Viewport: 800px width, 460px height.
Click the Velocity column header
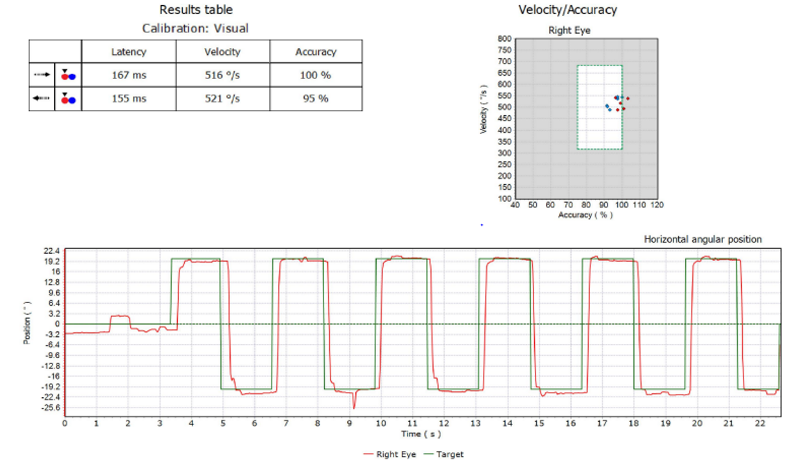click(222, 52)
